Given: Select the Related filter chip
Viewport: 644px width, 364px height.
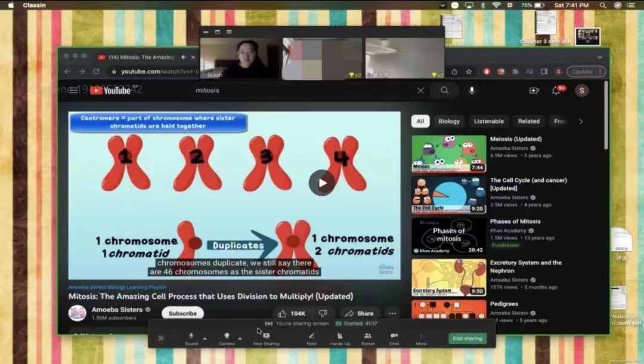Looking at the screenshot, I should coord(528,121).
